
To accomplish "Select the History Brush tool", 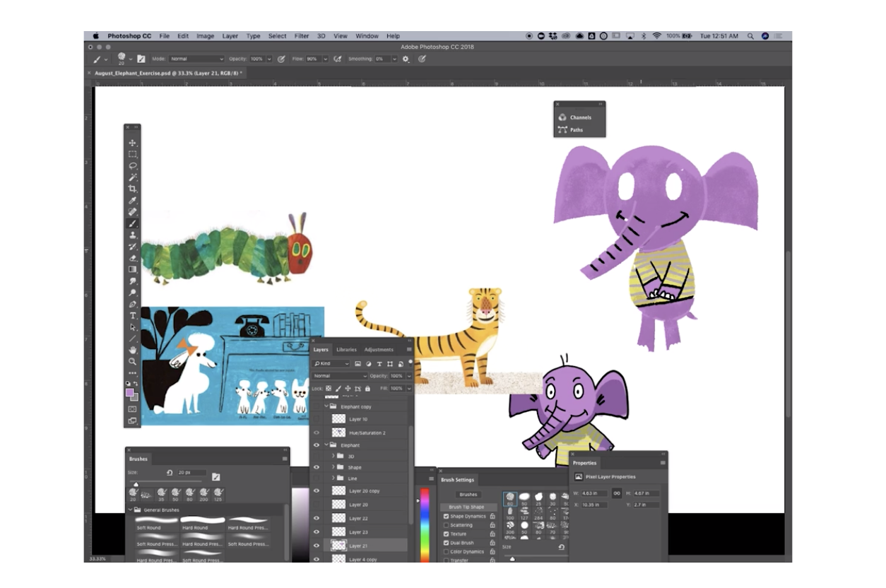I will point(132,247).
